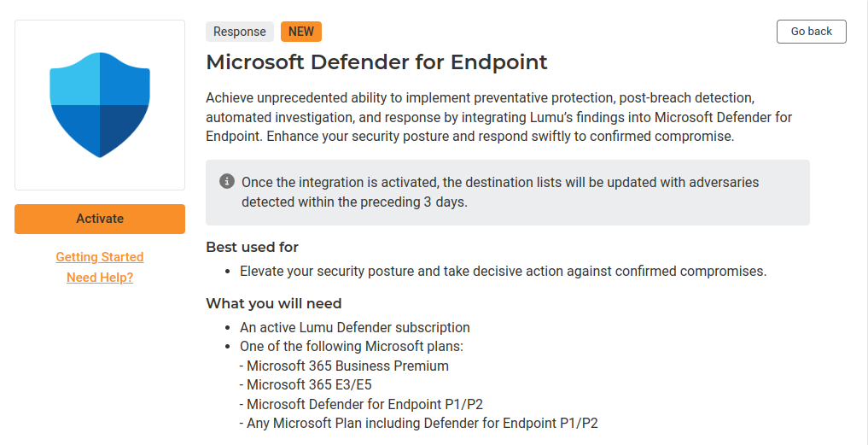Click the Microsoft 365 Business Premium plan line

point(347,366)
